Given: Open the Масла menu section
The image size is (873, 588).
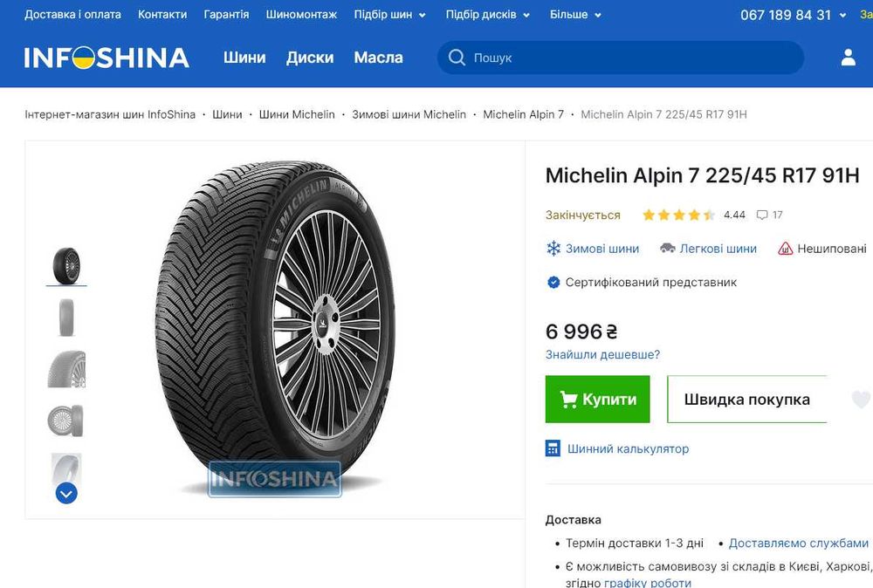Looking at the screenshot, I should (x=378, y=58).
